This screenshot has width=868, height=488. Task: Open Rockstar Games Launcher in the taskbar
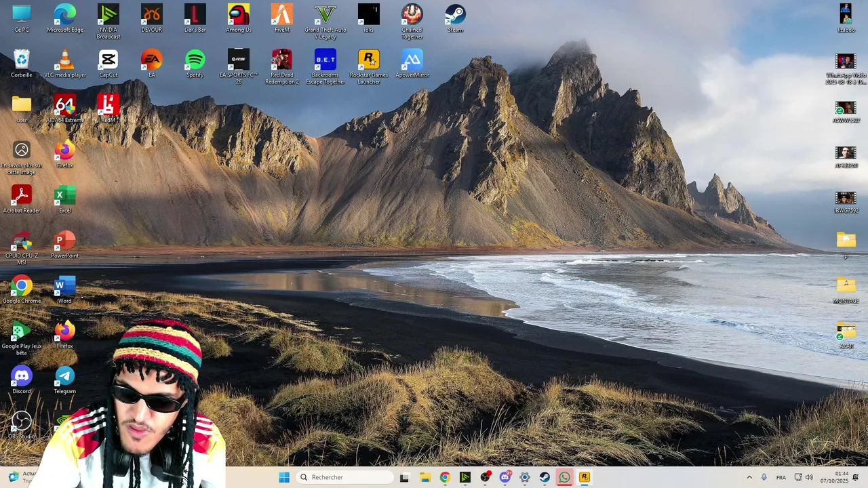click(585, 477)
